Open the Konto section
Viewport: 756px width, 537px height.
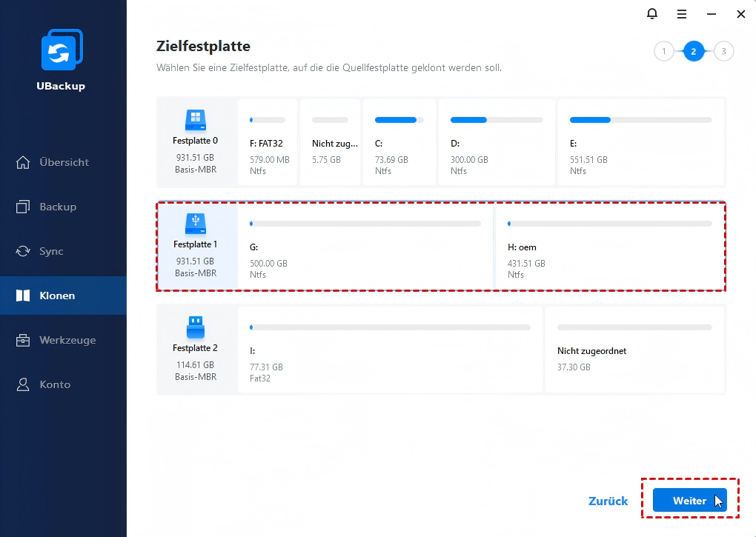click(x=55, y=384)
